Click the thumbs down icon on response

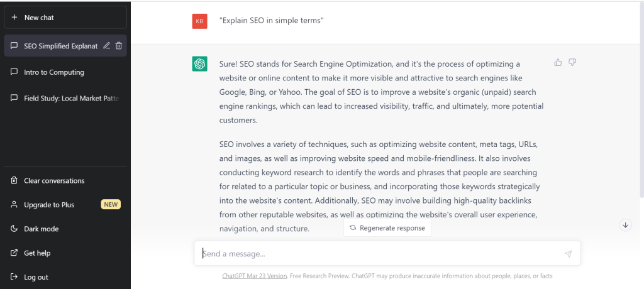pyautogui.click(x=572, y=62)
